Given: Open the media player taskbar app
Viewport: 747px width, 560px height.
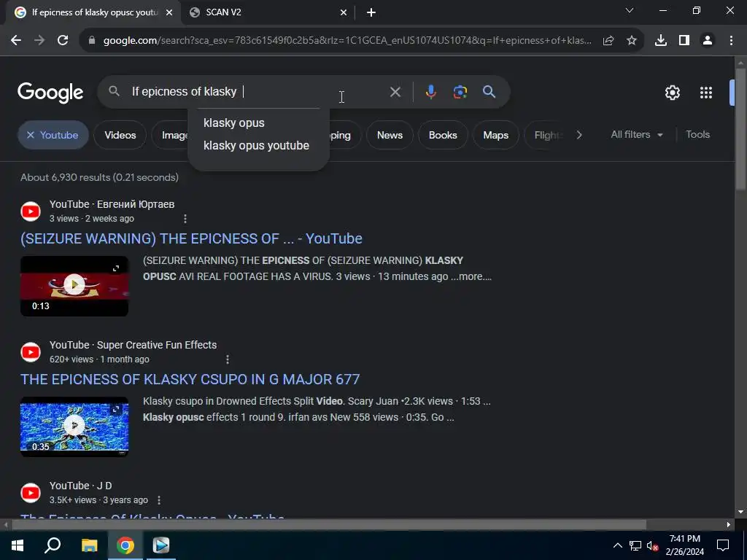Looking at the screenshot, I should [x=161, y=545].
